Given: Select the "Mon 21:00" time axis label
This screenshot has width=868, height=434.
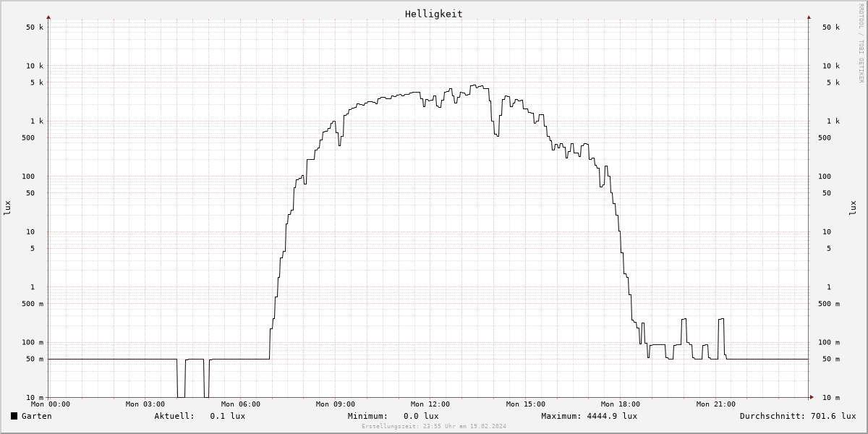Looking at the screenshot, I should click(x=716, y=404).
